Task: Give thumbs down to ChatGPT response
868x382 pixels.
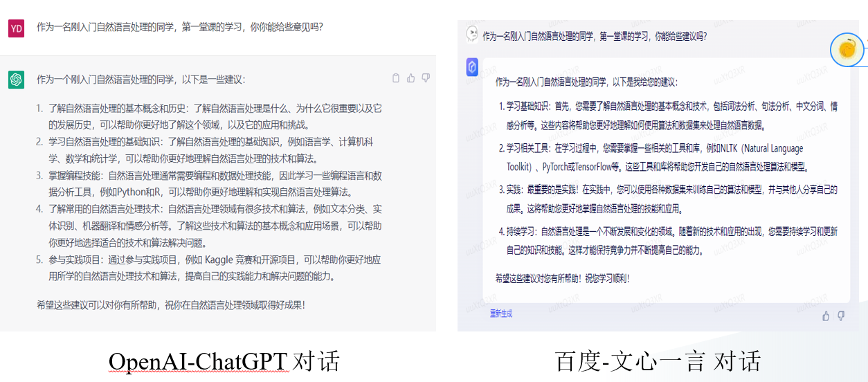Action: 426,78
